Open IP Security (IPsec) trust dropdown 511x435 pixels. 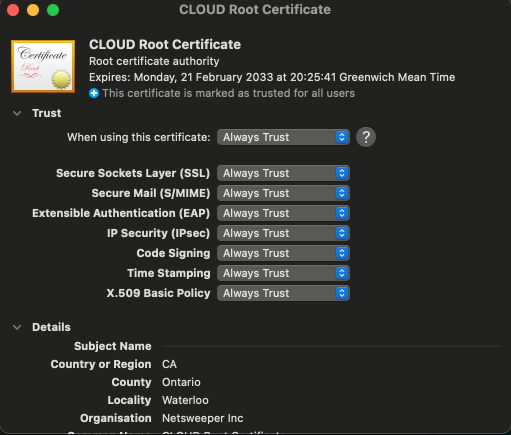click(283, 233)
